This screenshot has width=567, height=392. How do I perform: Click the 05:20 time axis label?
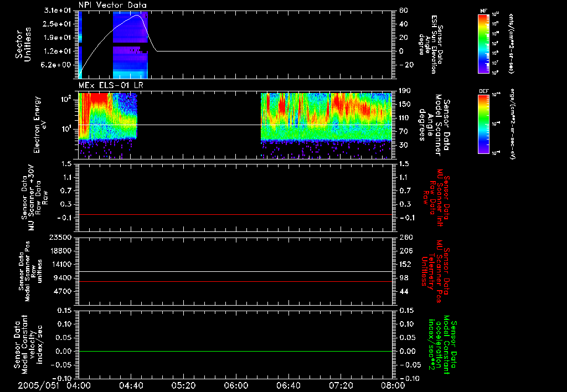[x=183, y=385]
